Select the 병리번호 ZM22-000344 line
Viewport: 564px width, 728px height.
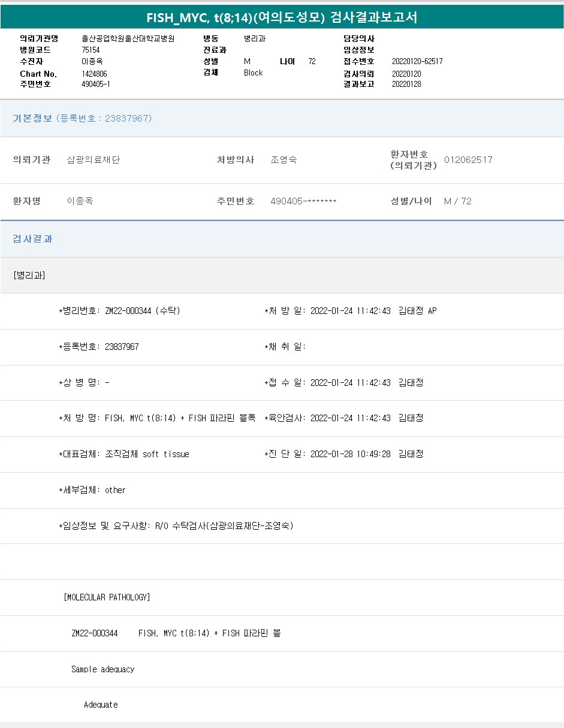[120, 311]
